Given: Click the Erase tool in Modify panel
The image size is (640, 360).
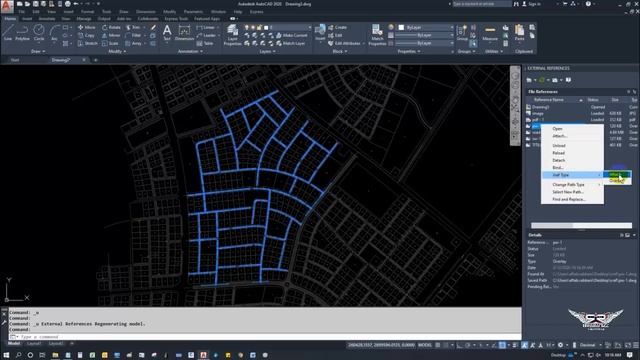Looking at the screenshot, I should (x=153, y=27).
